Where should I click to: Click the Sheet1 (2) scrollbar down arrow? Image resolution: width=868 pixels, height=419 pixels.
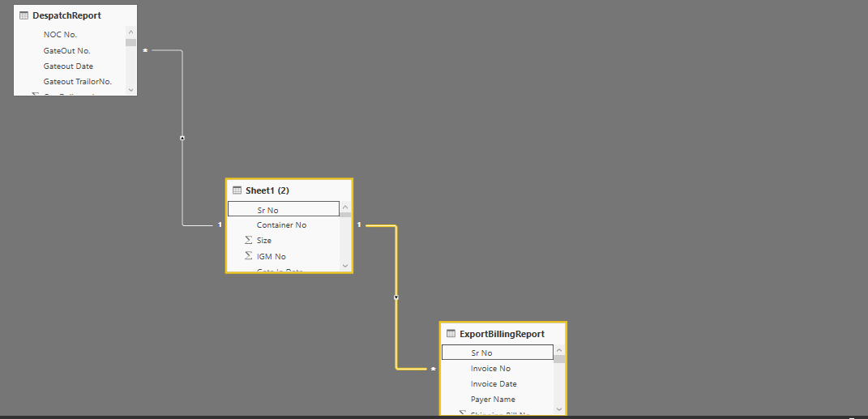point(345,266)
